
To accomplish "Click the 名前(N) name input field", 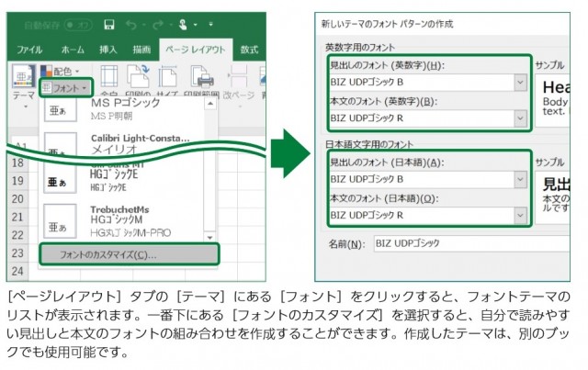I will tap(471, 243).
